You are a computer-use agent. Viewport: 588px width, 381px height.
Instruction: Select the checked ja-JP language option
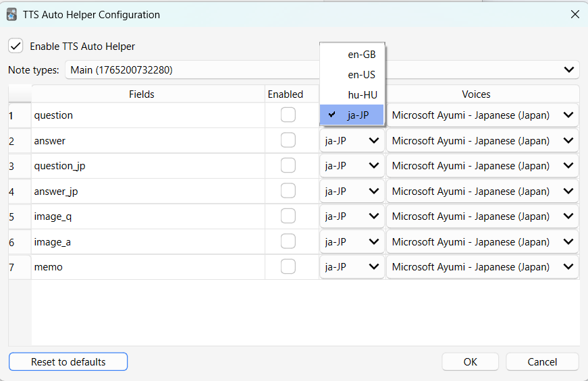pyautogui.click(x=358, y=115)
